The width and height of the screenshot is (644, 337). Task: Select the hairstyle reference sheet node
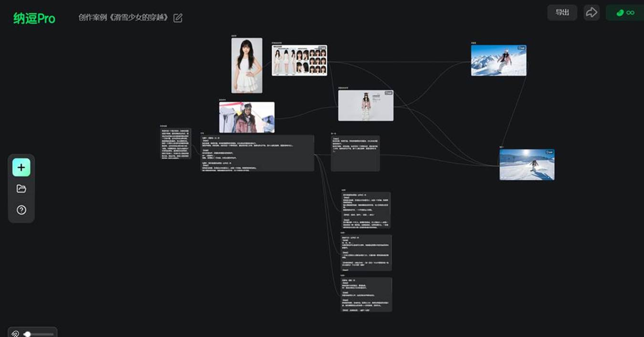(299, 60)
